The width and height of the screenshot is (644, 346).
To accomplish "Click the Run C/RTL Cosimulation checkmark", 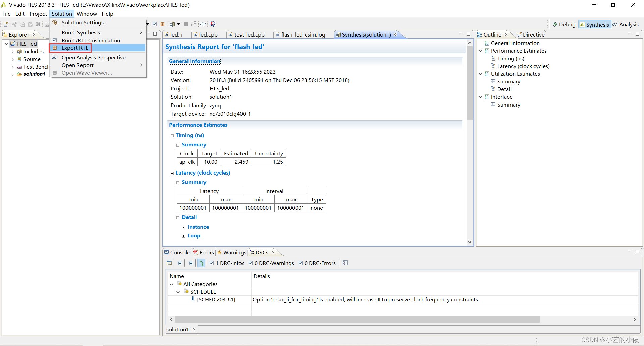I will click(x=55, y=40).
